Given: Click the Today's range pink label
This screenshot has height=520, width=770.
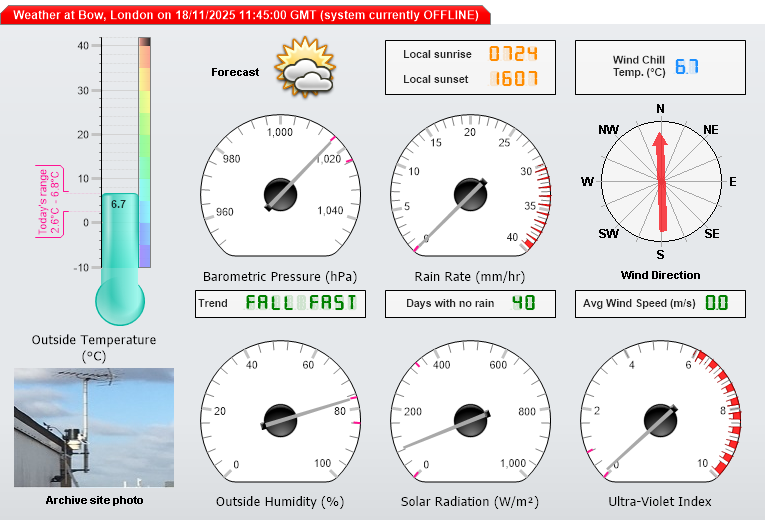Looking at the screenshot, I should [x=50, y=201].
